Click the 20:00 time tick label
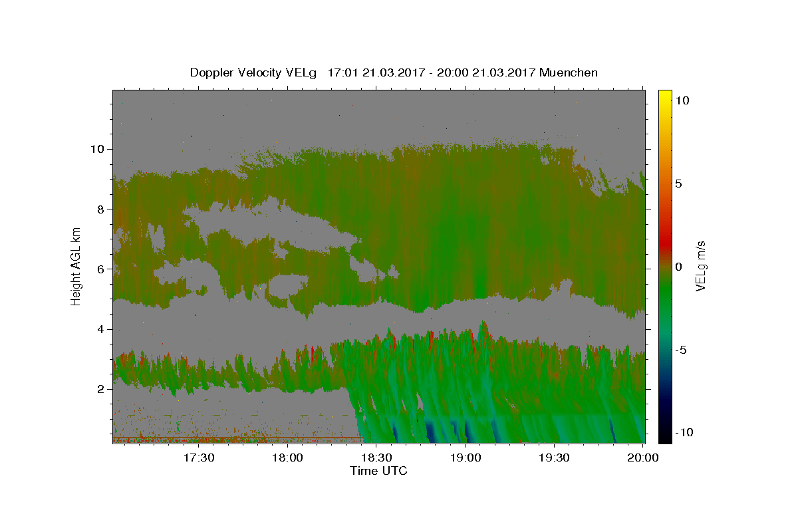The width and height of the screenshot is (798, 532). pyautogui.click(x=642, y=458)
